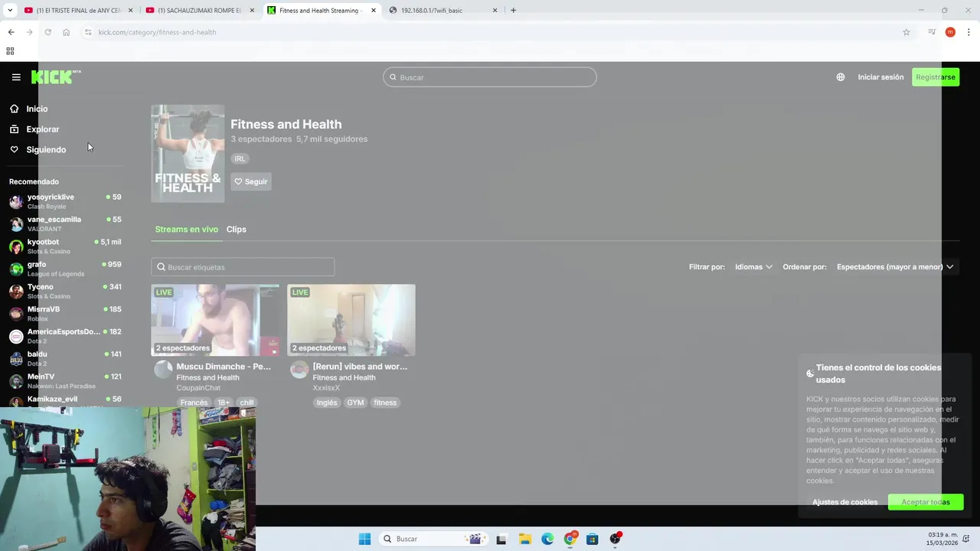Image resolution: width=980 pixels, height=551 pixels.
Task: Expand the Idiomas filter dropdown
Action: point(753,267)
